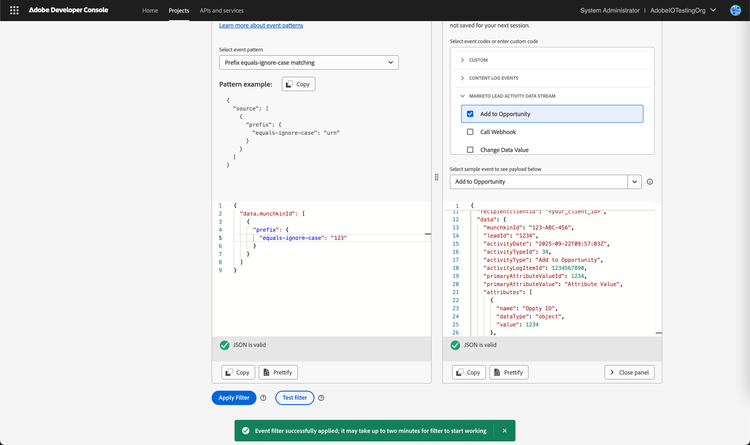Screen dimensions: 750x445
Task: Click the info icon beside sample event dropdown
Action: coord(650,182)
